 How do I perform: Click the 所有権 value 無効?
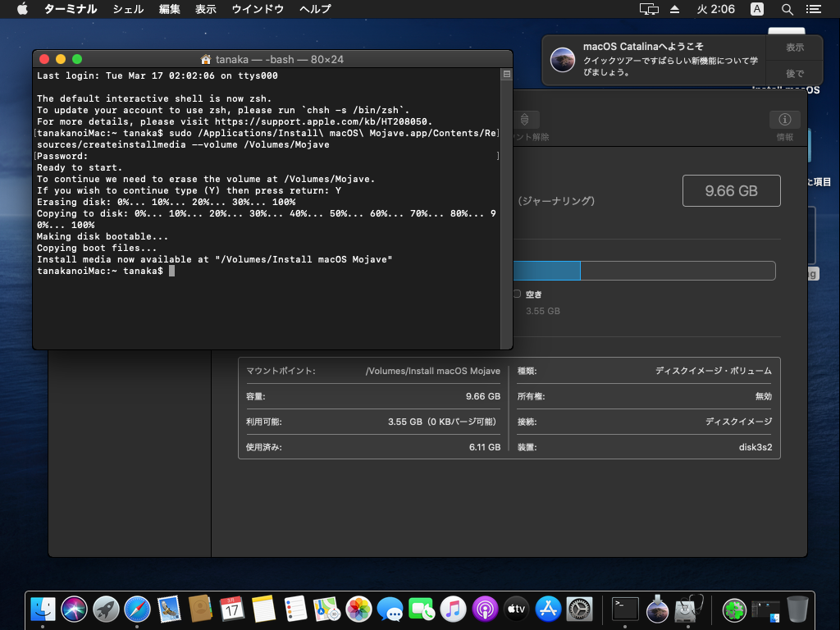764,396
